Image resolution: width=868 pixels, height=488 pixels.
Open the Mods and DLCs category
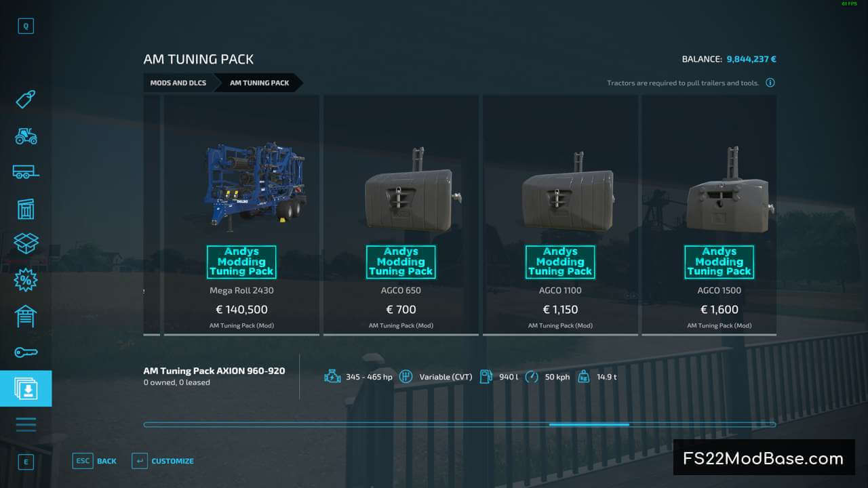point(26,388)
